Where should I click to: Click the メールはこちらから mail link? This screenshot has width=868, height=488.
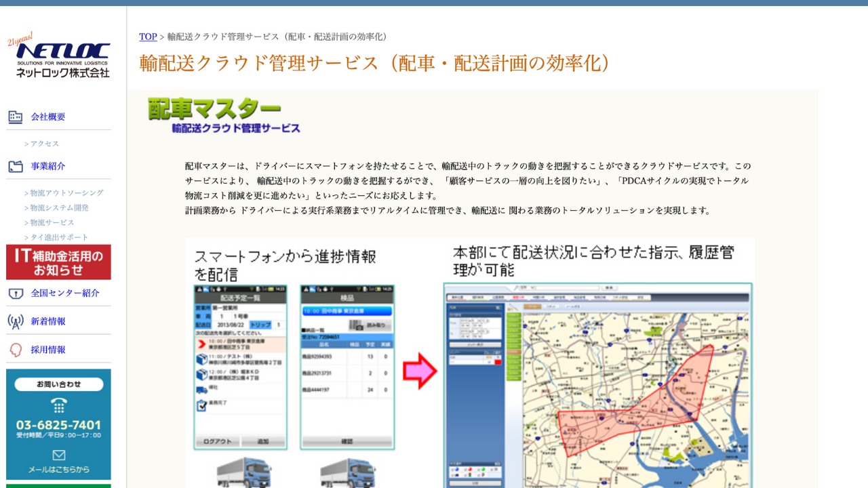pyautogui.click(x=59, y=470)
